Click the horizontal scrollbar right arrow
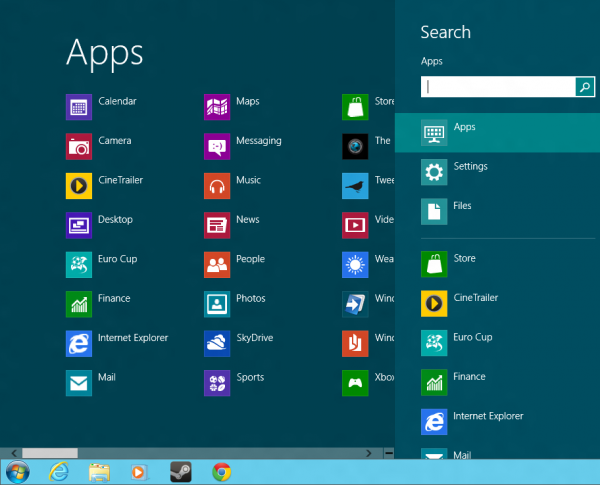The image size is (600, 485). tap(369, 453)
